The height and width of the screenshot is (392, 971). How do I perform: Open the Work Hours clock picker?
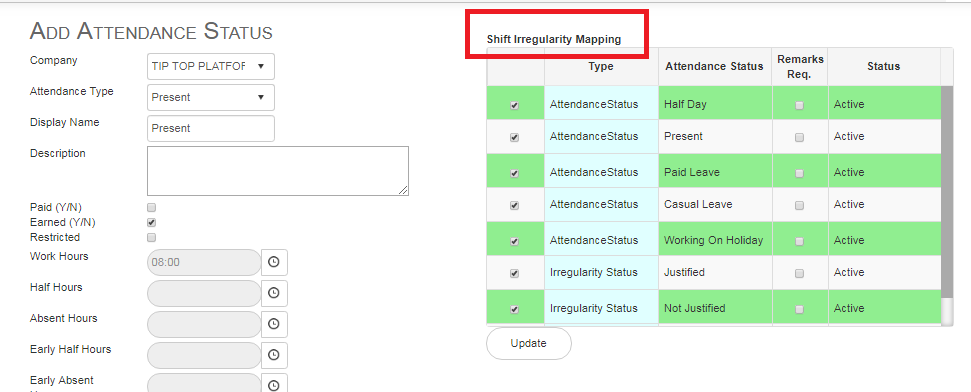[x=274, y=263]
